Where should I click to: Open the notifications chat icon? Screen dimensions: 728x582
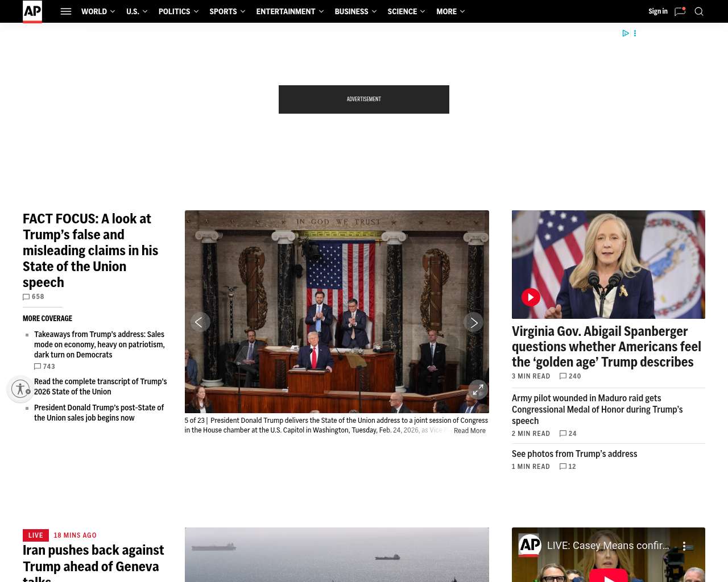[x=680, y=11]
